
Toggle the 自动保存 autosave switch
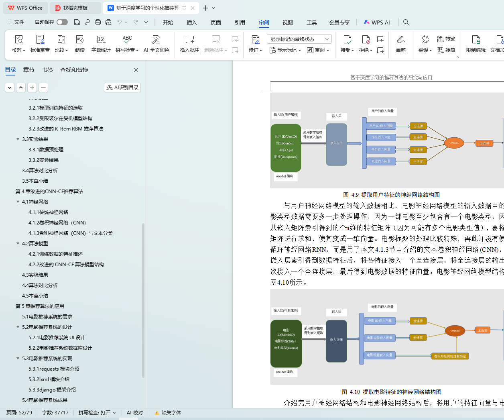(x=62, y=22)
